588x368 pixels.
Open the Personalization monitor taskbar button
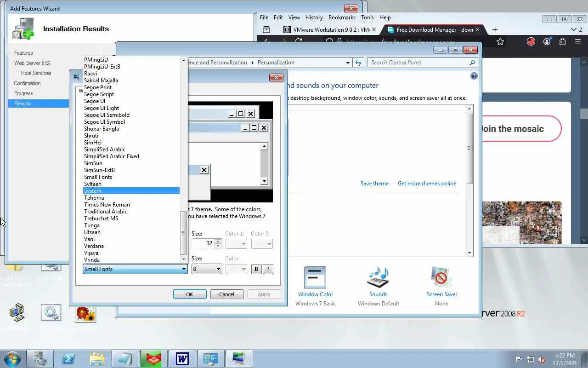pos(239,359)
